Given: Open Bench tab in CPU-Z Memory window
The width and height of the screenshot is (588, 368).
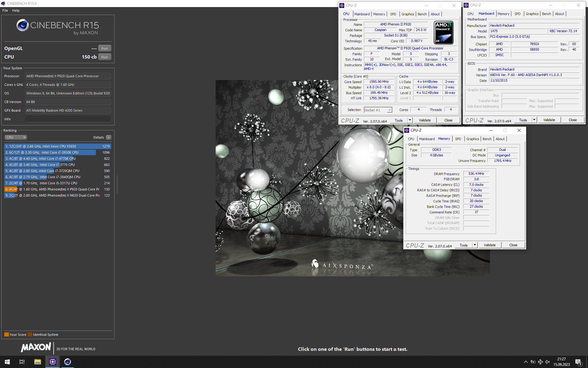Looking at the screenshot, I should (487, 139).
